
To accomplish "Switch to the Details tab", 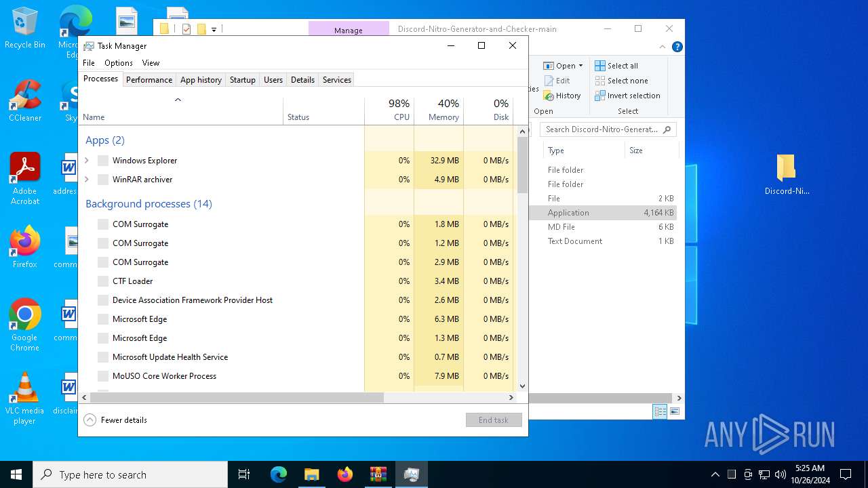I will 302,80.
